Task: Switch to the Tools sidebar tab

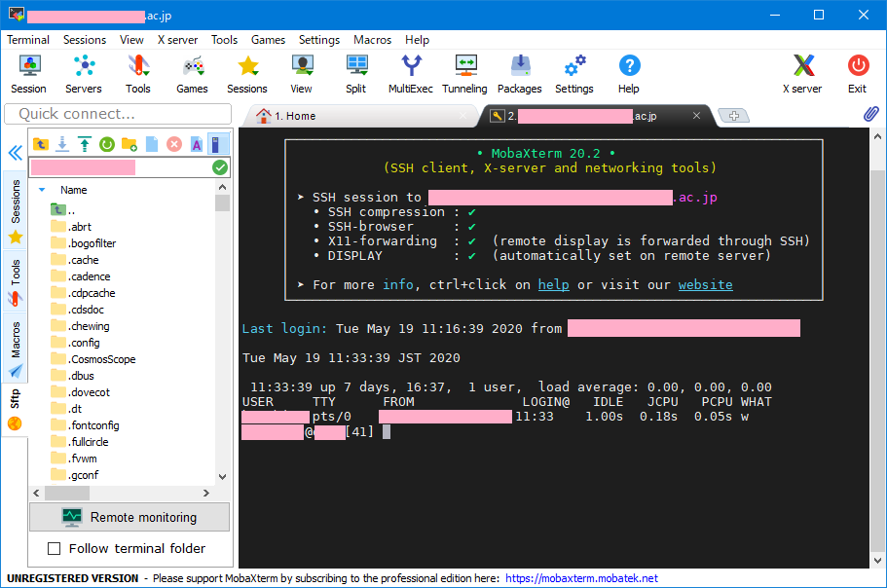Action: pyautogui.click(x=16, y=281)
